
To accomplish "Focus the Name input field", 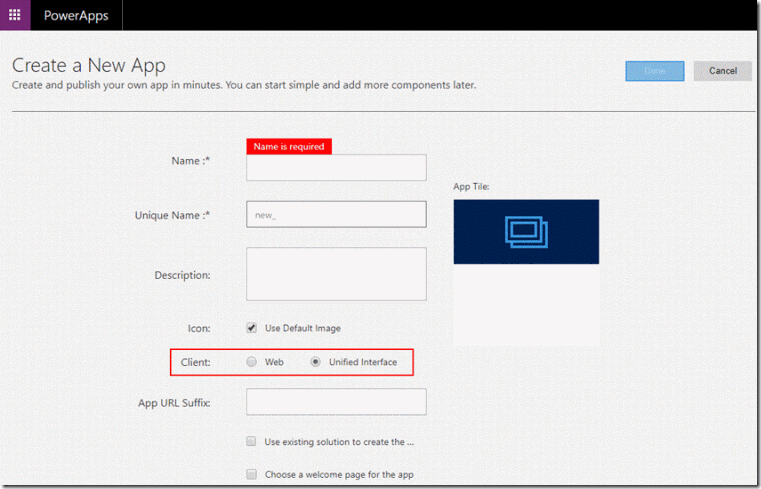I will pos(336,167).
